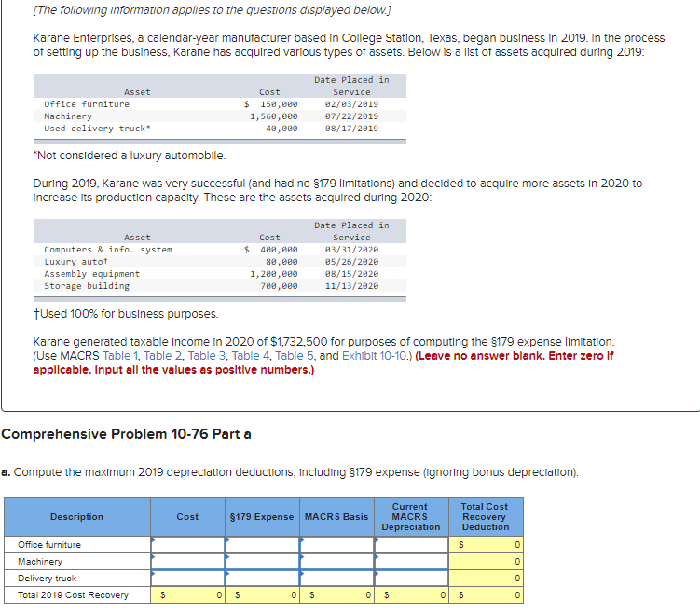Select the Total Cost Recovery Deduction header
The height and width of the screenshot is (613, 700).
click(486, 517)
